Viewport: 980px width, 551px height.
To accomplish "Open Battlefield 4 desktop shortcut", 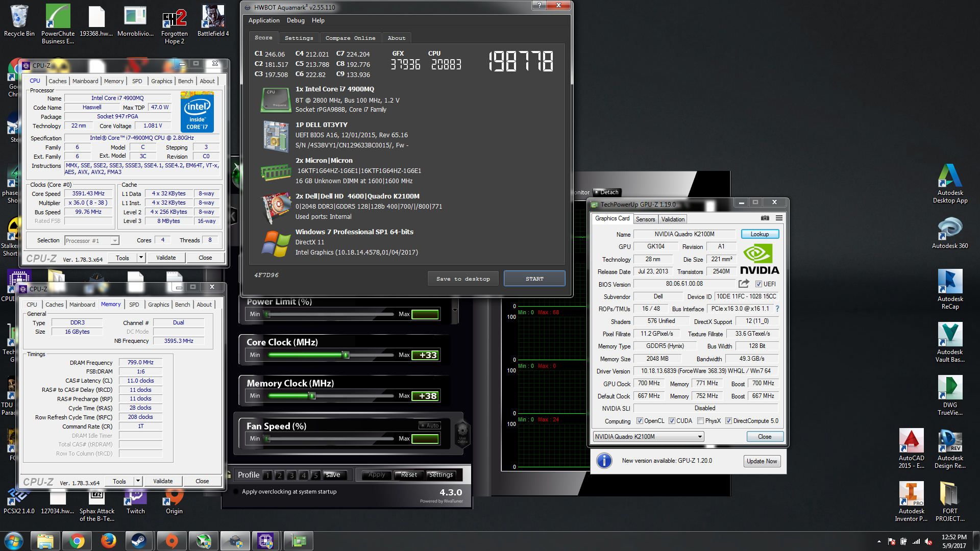I will (x=213, y=21).
